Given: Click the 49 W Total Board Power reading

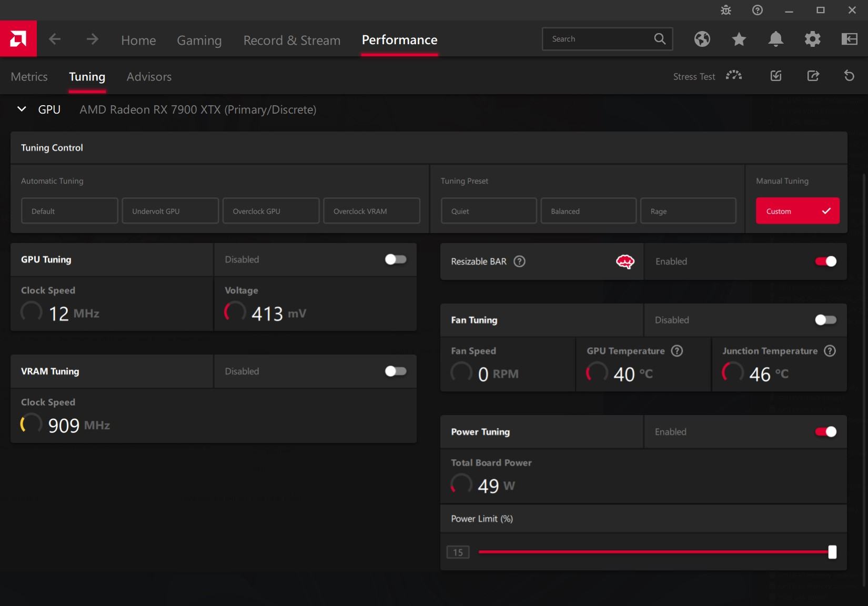Looking at the screenshot, I should click(496, 486).
